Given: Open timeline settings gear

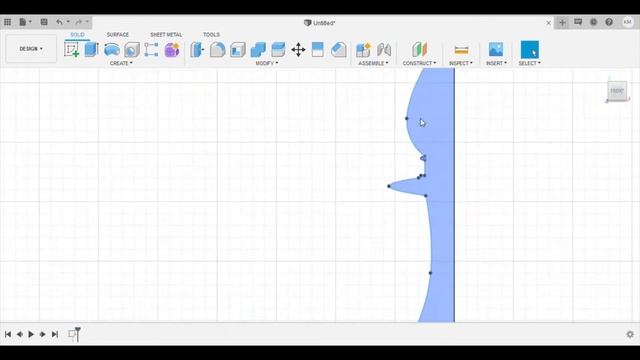Looking at the screenshot, I should [x=630, y=334].
